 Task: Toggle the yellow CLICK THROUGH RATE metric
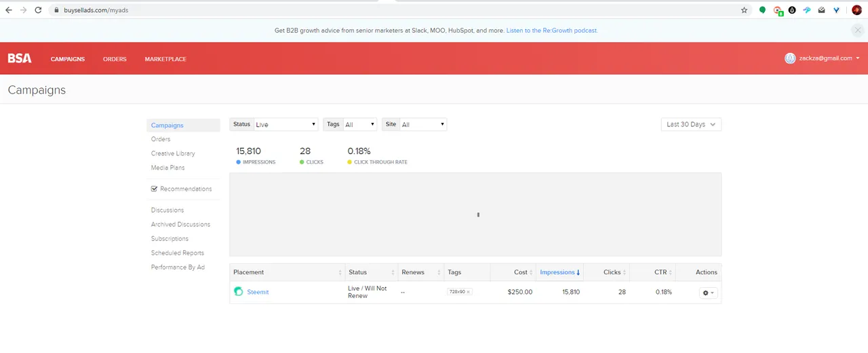click(377, 162)
